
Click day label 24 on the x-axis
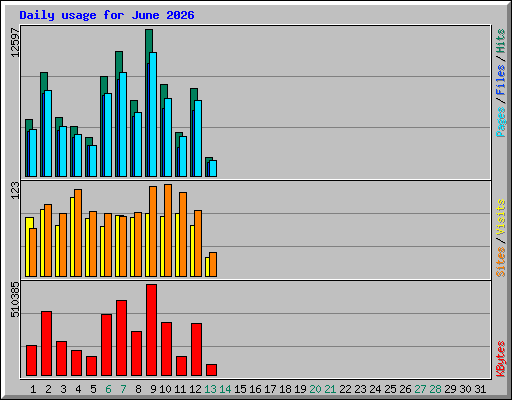pos(375,389)
